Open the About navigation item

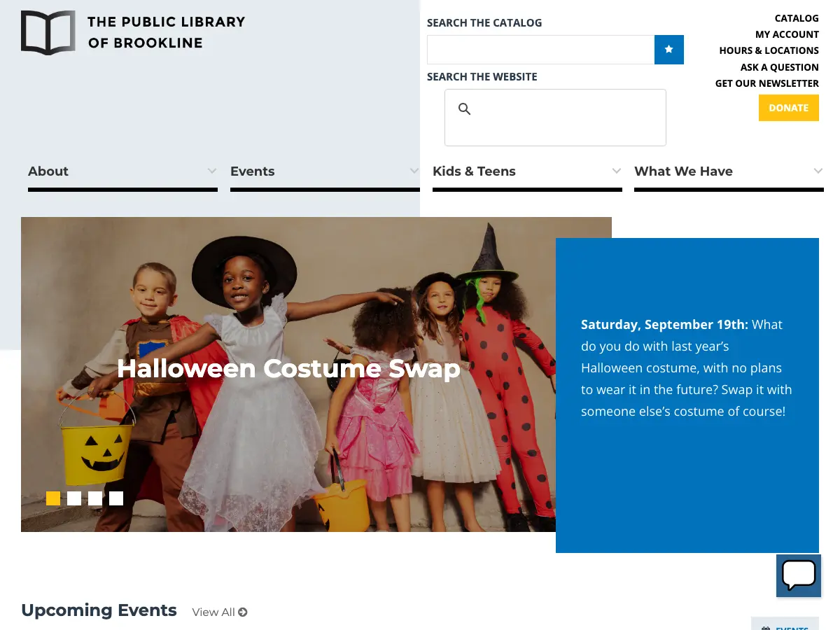point(48,171)
